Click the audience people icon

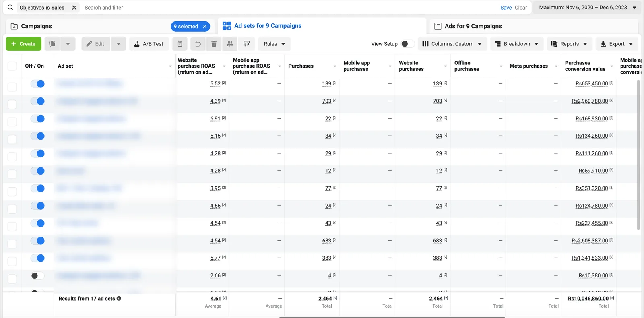pos(230,44)
